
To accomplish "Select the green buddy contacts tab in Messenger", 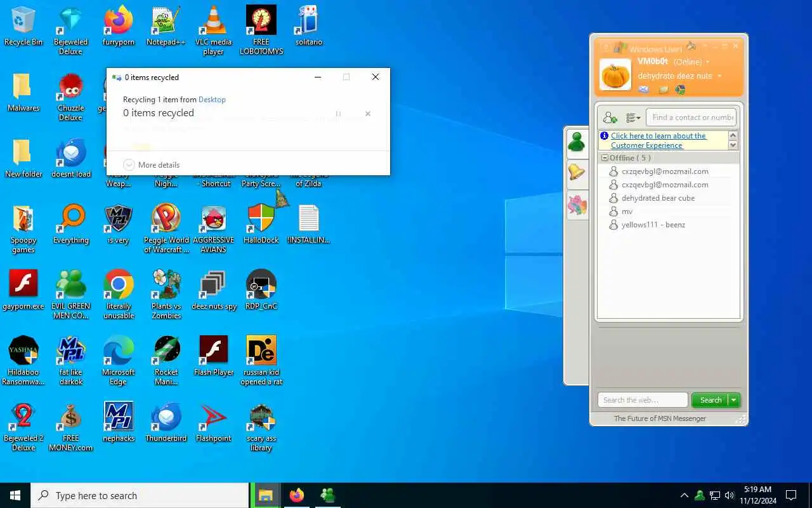I will [577, 142].
